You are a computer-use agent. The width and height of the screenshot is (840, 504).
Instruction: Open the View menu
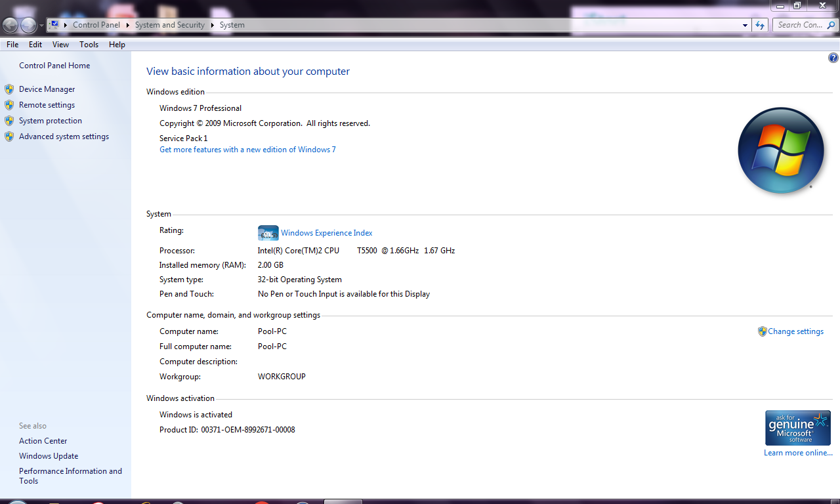pos(60,45)
